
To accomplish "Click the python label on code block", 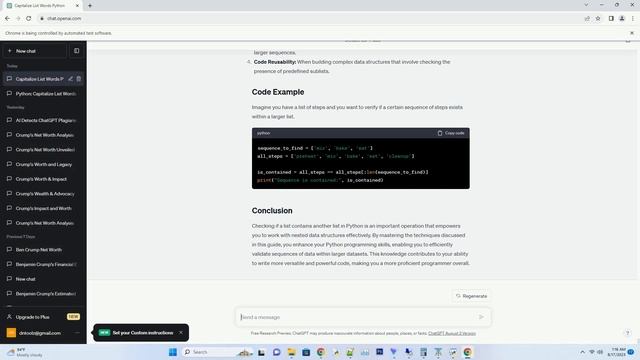I will pyautogui.click(x=264, y=133).
